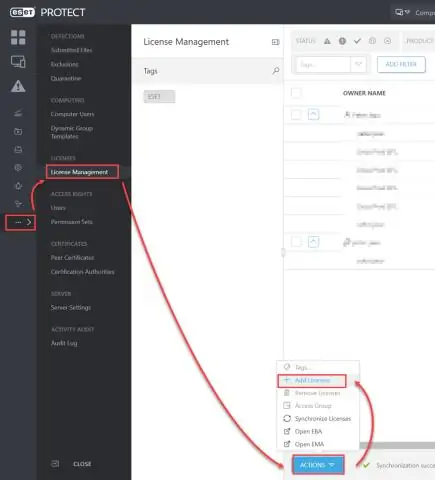Screen dimensions: 435x480
Task: Click the ESET PROTECT logo
Action: 47,12
